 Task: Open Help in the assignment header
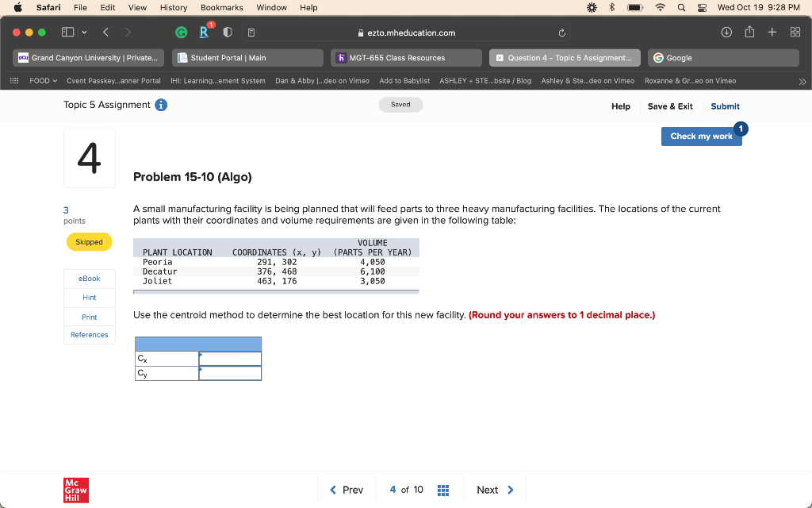coord(620,106)
